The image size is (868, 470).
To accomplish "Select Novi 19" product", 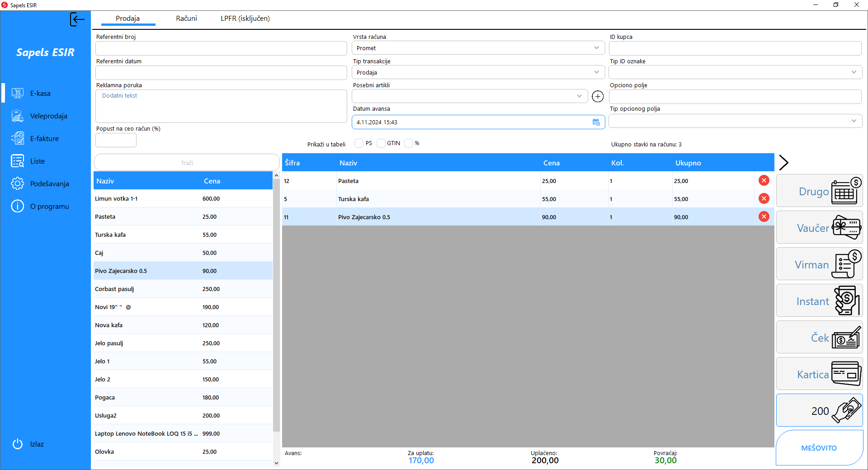I will (x=183, y=307).
